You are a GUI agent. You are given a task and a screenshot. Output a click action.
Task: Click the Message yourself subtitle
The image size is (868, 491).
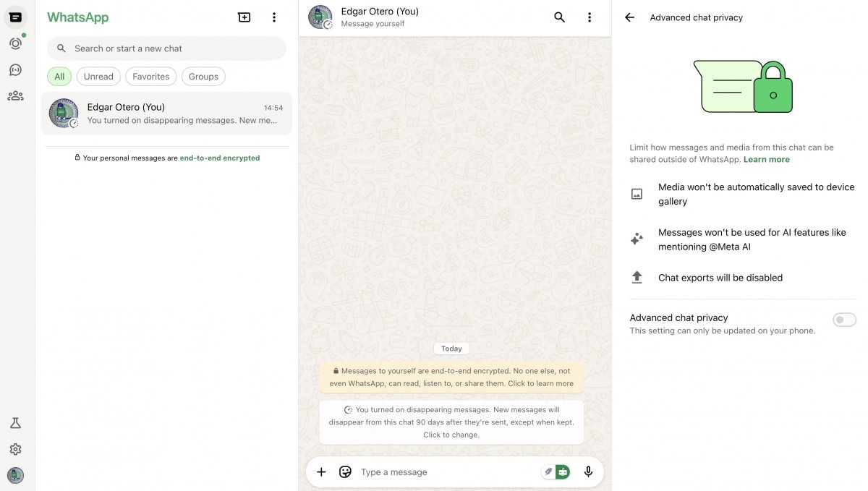[373, 24]
